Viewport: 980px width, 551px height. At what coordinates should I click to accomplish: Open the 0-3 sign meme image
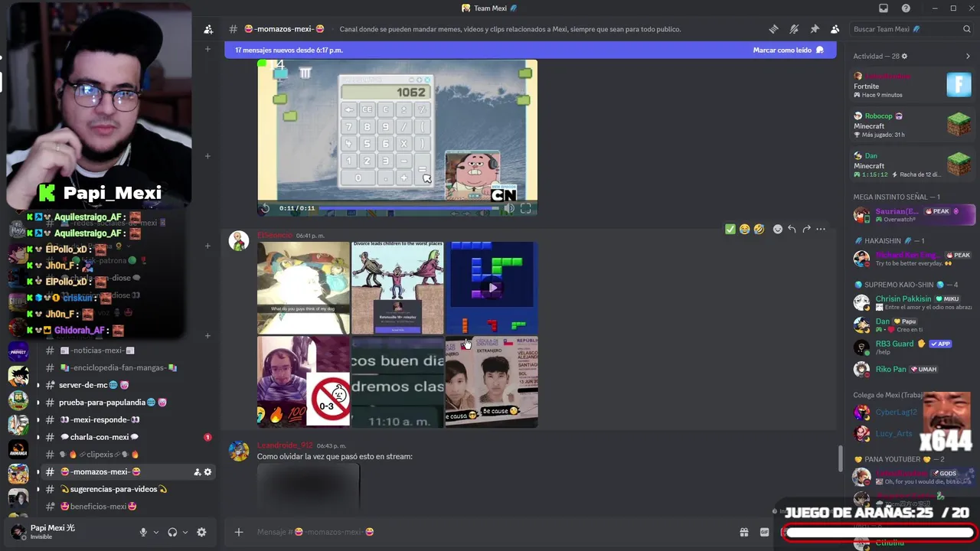click(x=303, y=381)
